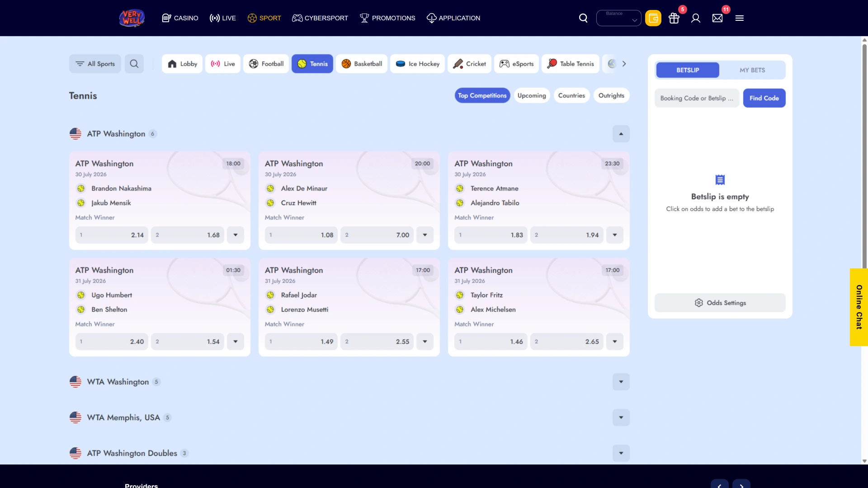Show Live events in sports tabs
This screenshot has width=868, height=488.
(223, 64)
